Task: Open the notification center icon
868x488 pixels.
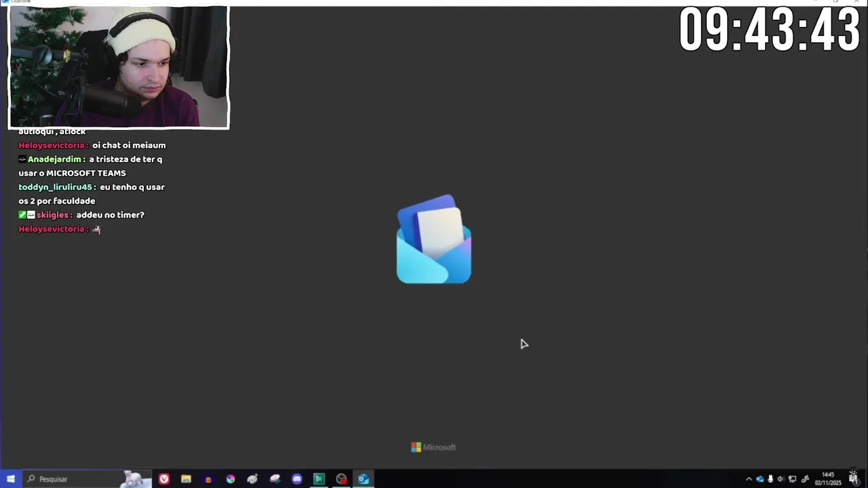Action: pos(854,477)
